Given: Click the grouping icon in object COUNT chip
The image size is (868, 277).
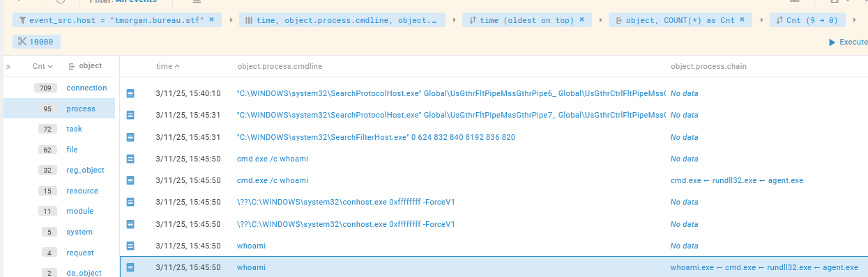Looking at the screenshot, I should coord(619,20).
